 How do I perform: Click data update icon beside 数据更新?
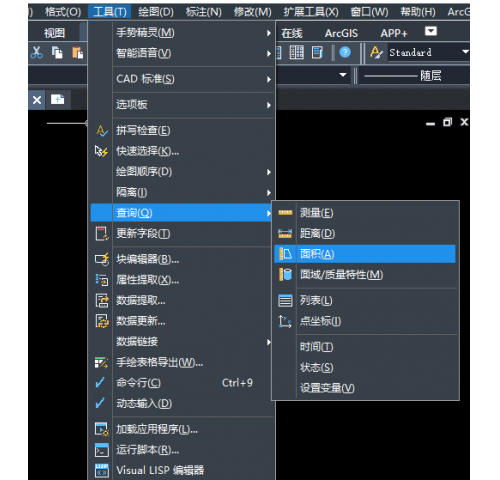[x=102, y=321]
